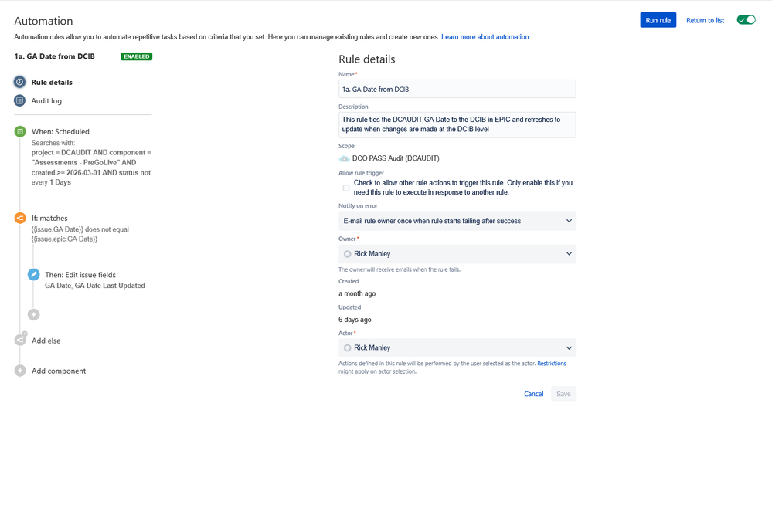Click the Automation page heading
Viewport: 772px width, 532px height.
pyautogui.click(x=43, y=21)
